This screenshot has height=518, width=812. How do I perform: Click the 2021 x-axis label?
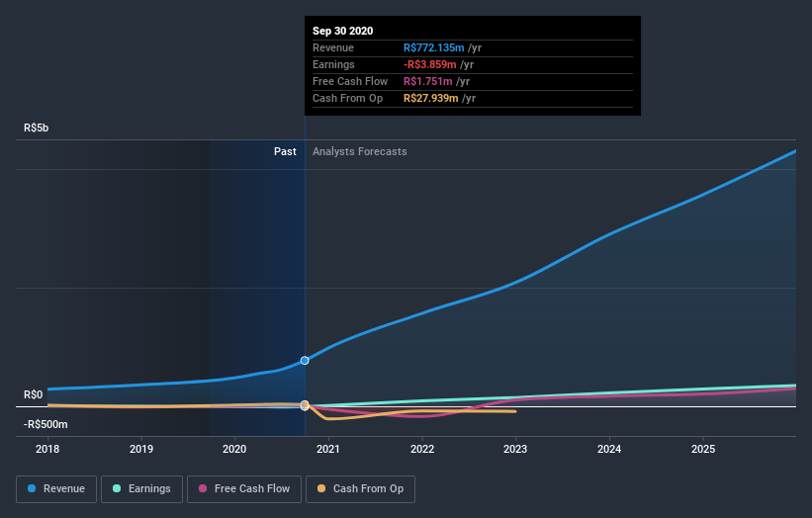tap(327, 449)
